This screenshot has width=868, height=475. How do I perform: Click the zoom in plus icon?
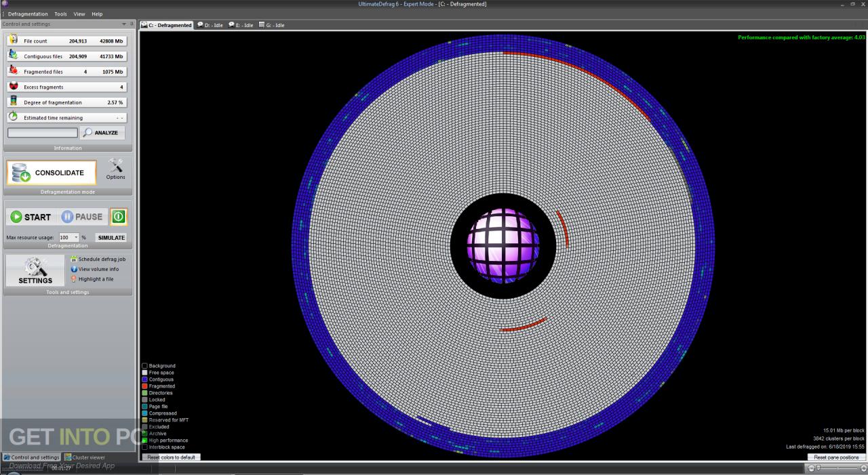(x=864, y=468)
